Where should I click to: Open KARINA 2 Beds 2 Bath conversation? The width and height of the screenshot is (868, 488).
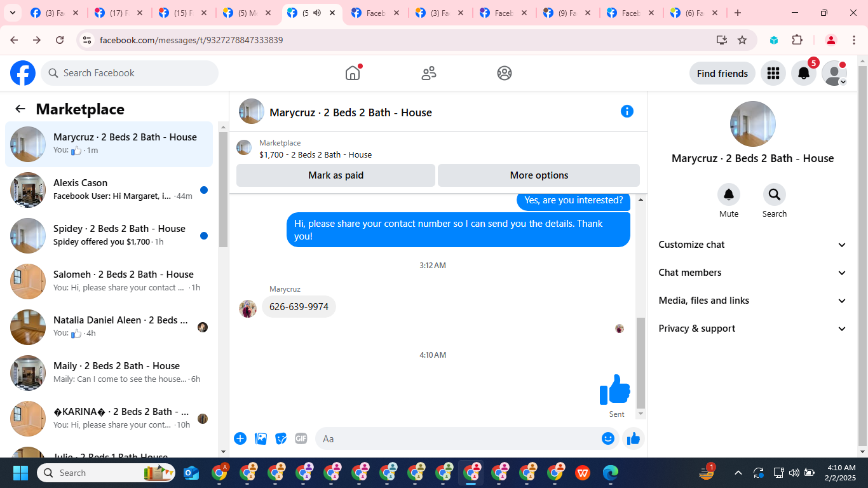pyautogui.click(x=109, y=419)
